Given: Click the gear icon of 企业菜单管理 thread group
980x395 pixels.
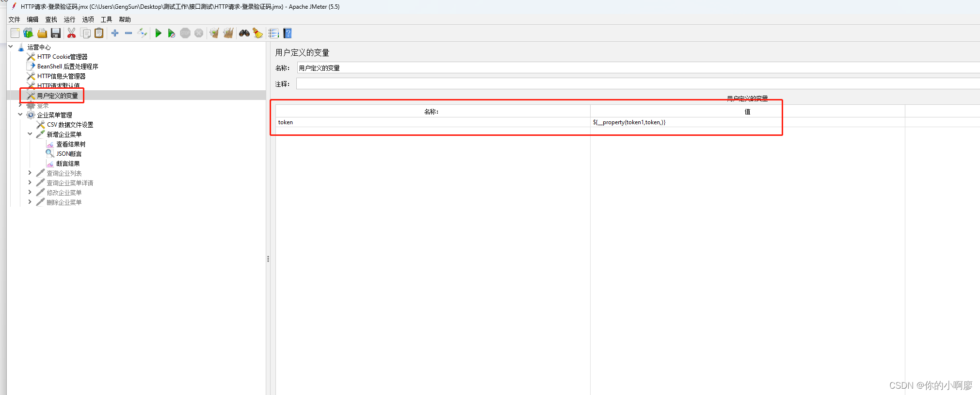Looking at the screenshot, I should pos(31,115).
